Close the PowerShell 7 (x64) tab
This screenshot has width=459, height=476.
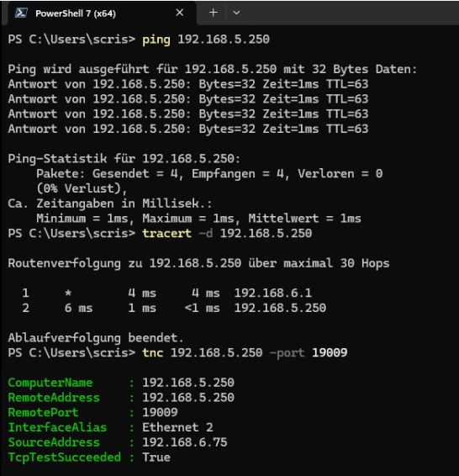[x=180, y=13]
